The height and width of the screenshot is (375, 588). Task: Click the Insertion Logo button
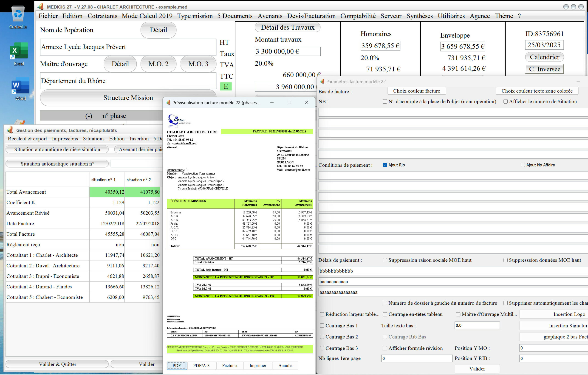554,314
